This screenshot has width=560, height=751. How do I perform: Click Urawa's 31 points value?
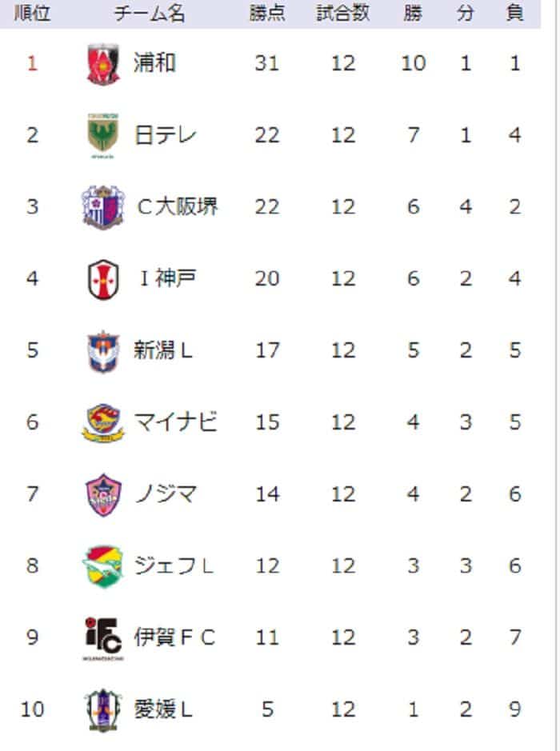pos(267,63)
